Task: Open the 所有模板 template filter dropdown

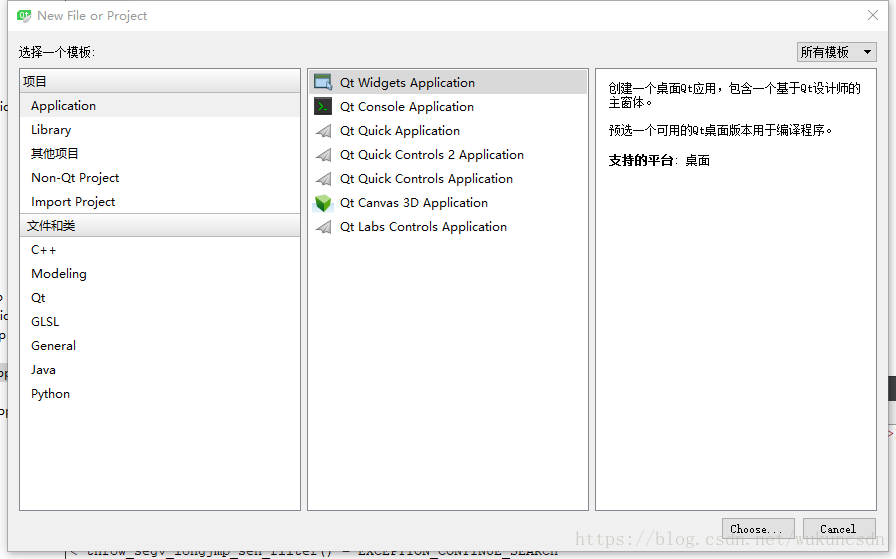Action: pos(837,52)
